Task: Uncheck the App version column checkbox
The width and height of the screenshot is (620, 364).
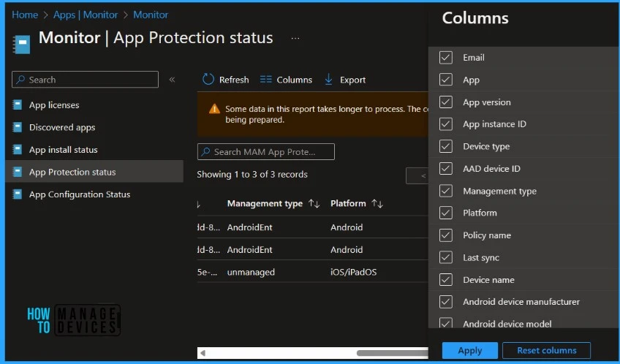Action: [446, 102]
